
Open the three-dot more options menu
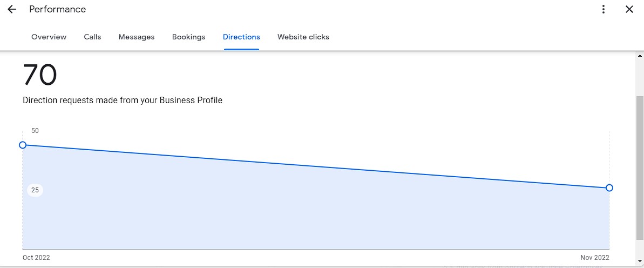pos(604,10)
